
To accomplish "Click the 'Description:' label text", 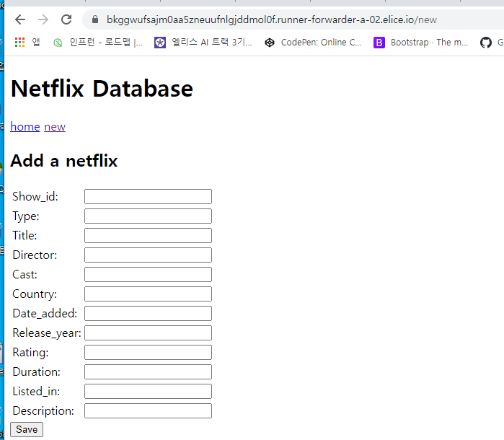I will point(43,411).
